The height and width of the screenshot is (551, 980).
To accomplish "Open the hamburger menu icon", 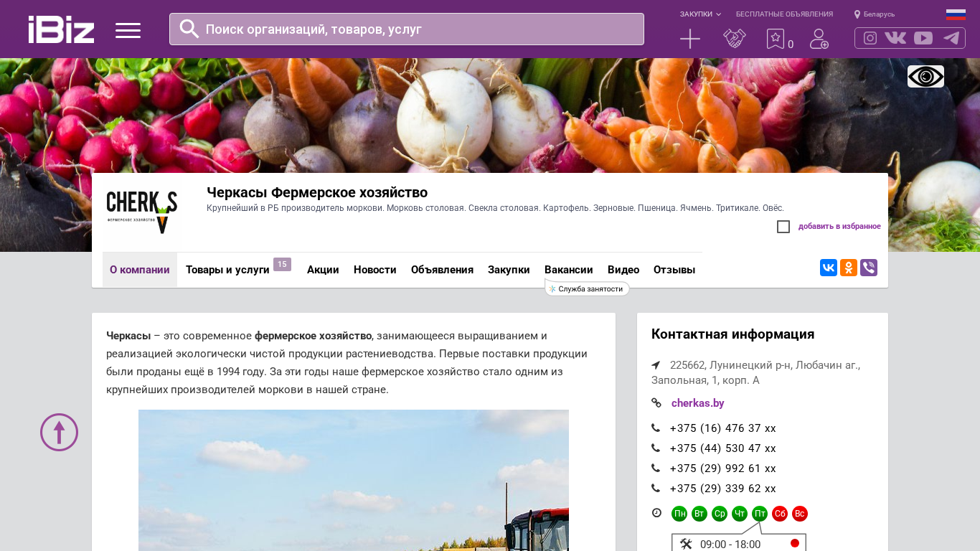I will coord(128,30).
